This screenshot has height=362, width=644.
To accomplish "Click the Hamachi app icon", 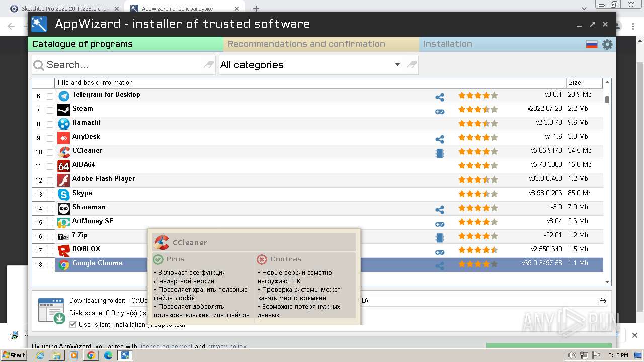I will pyautogui.click(x=64, y=124).
